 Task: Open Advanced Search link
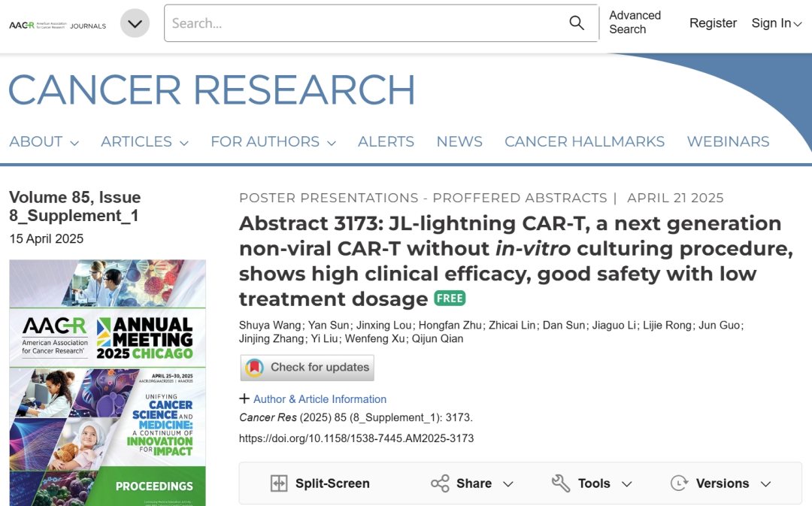(x=635, y=23)
